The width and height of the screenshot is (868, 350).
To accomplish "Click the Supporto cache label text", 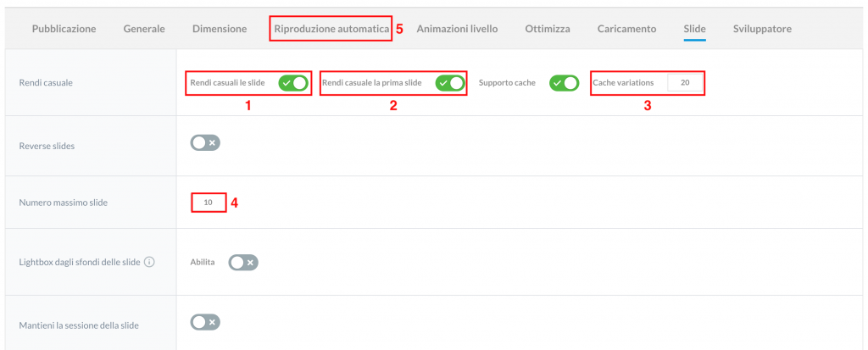I will (507, 83).
